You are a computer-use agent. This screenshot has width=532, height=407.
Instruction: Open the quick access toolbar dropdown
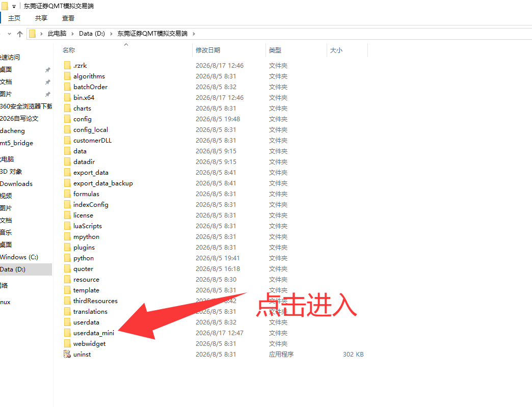click(14, 7)
